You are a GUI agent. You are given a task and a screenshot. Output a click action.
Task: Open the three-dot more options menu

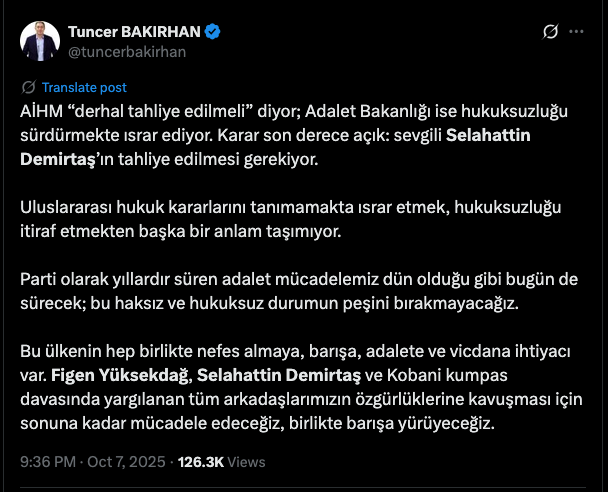coord(577,32)
